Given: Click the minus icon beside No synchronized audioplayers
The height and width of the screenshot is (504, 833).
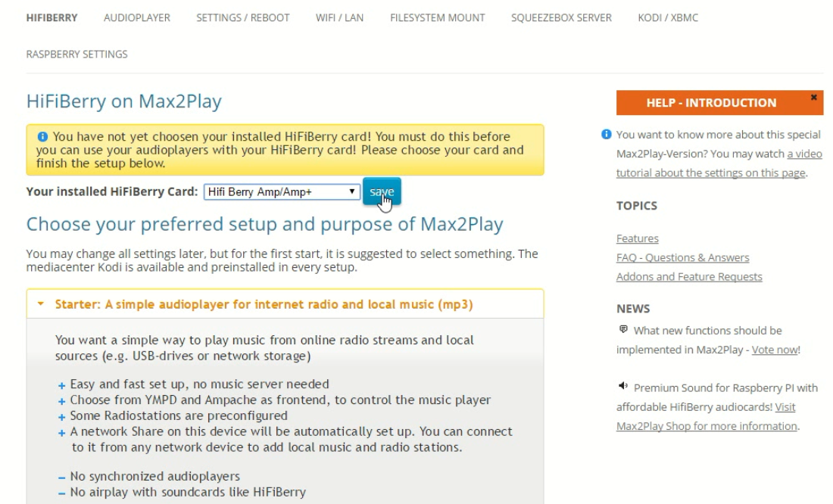Looking at the screenshot, I should 61,478.
